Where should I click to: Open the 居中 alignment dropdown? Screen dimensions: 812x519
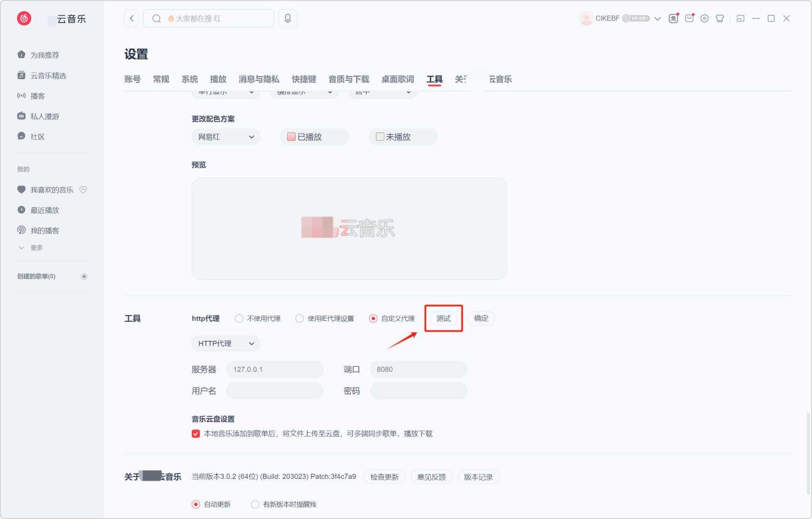pos(383,93)
